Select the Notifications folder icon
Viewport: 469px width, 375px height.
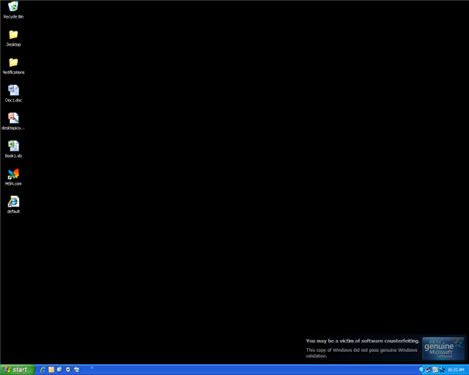[13, 66]
